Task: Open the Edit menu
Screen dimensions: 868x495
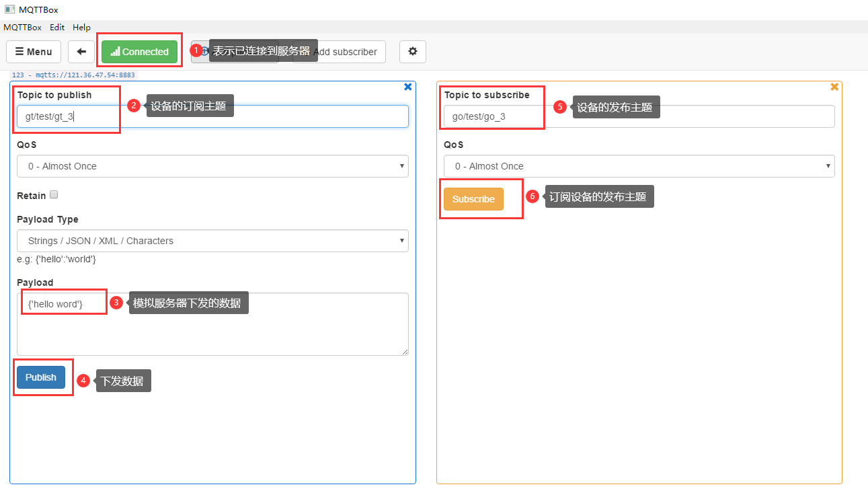Action: click(x=57, y=28)
